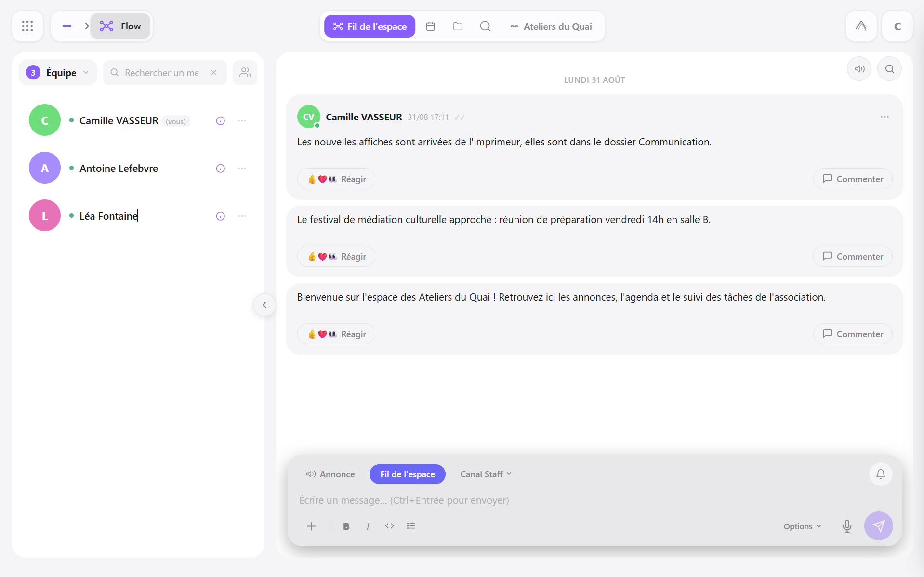Open the calendar view icon
Screen dimensions: 924x577
[431, 26]
